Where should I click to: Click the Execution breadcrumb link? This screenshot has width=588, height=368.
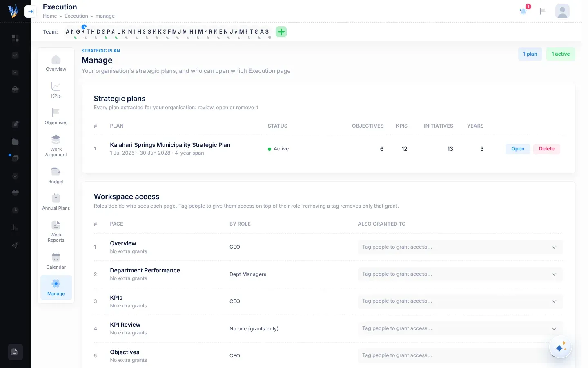[x=76, y=16]
